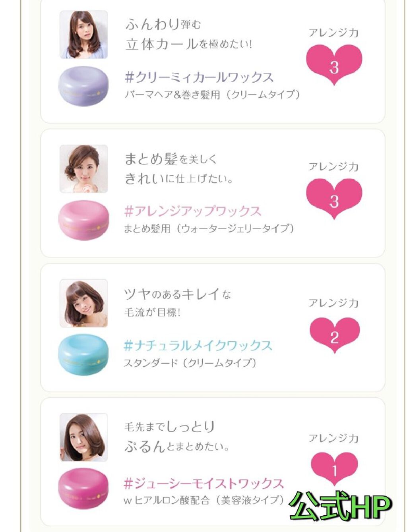This screenshot has height=532, width=407.
Task: Open the #クリーミィカールワックス link
Action: (x=199, y=77)
